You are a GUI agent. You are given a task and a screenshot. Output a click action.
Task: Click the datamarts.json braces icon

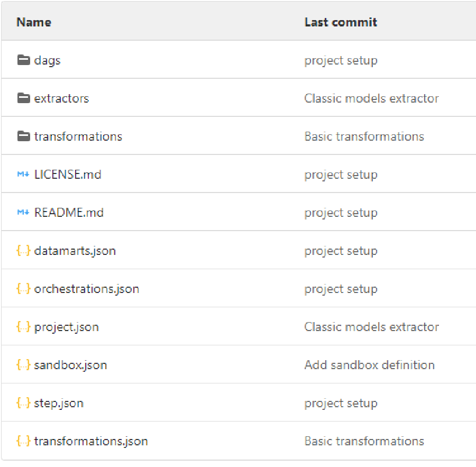23,251
